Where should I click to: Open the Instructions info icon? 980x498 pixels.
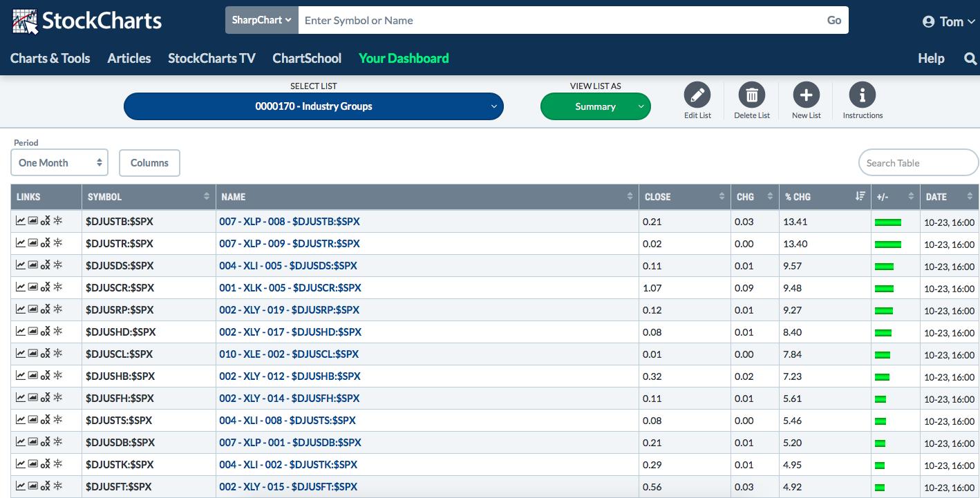(862, 95)
